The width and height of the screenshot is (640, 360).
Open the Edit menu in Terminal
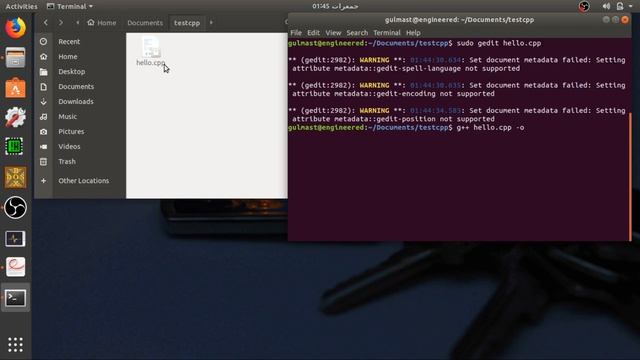coord(313,33)
